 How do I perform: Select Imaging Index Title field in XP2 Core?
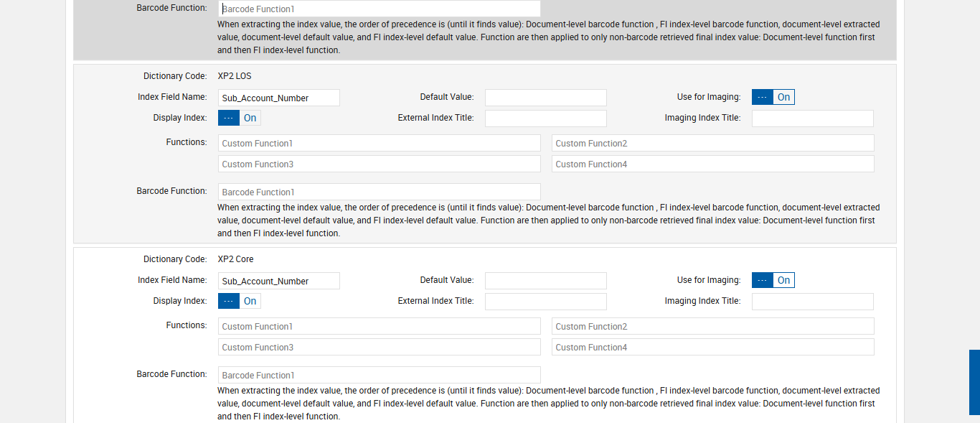[x=812, y=302]
